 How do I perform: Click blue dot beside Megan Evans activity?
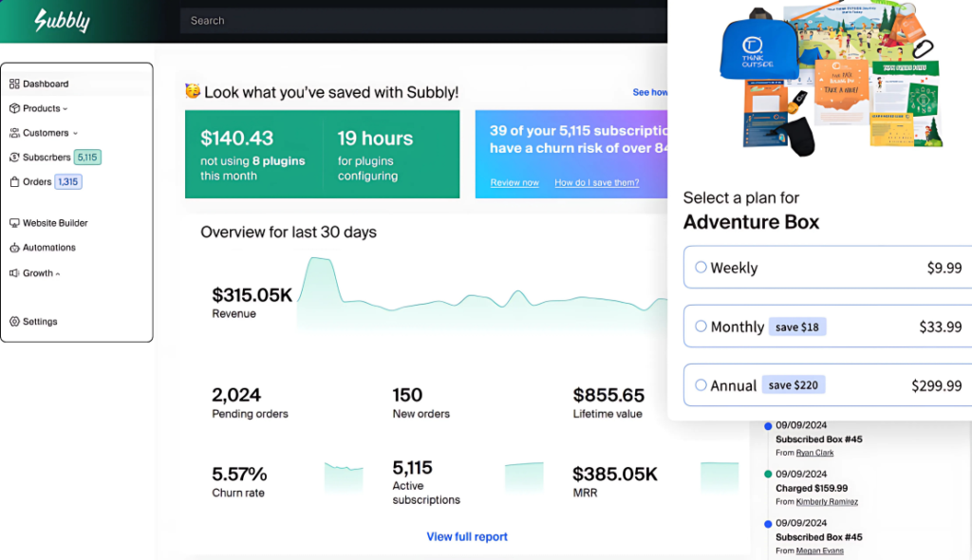tap(768, 524)
